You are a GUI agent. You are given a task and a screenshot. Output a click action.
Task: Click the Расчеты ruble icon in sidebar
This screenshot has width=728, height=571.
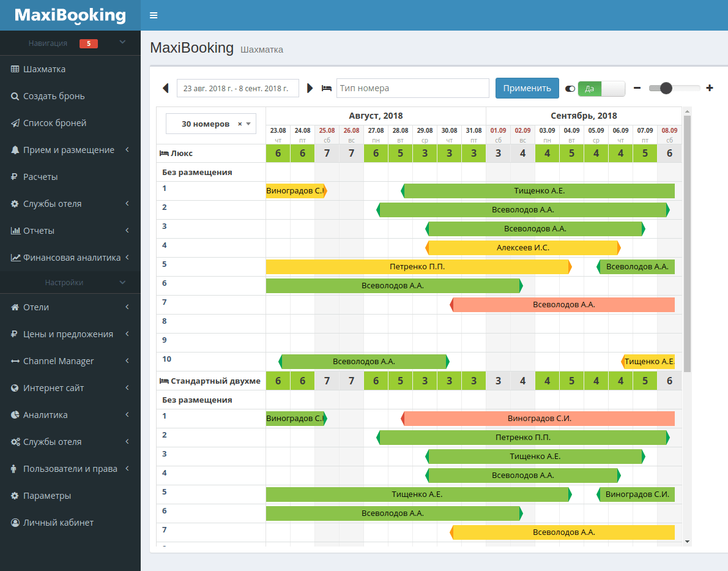15,177
